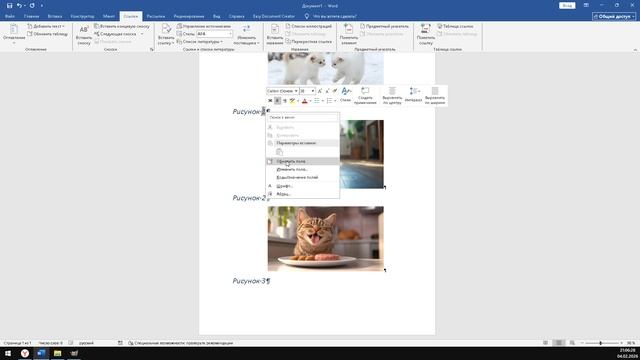Toggle italic in mini toolbar
This screenshot has height=360, width=640.
[x=278, y=101]
